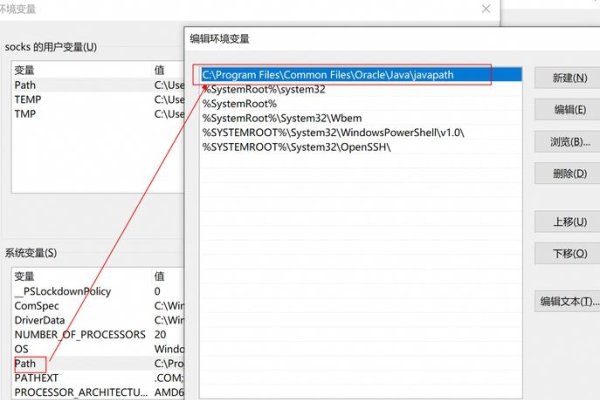
Task: Select Path in the system variables list
Action: (98, 364)
